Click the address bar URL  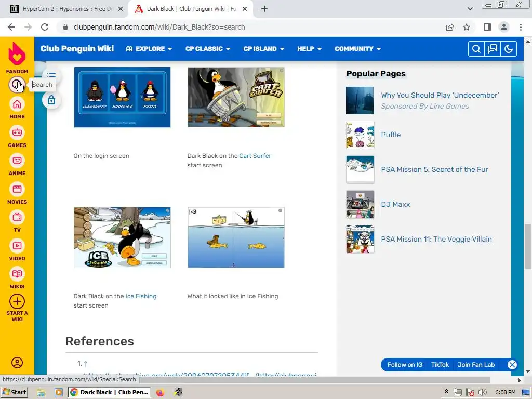(159, 27)
